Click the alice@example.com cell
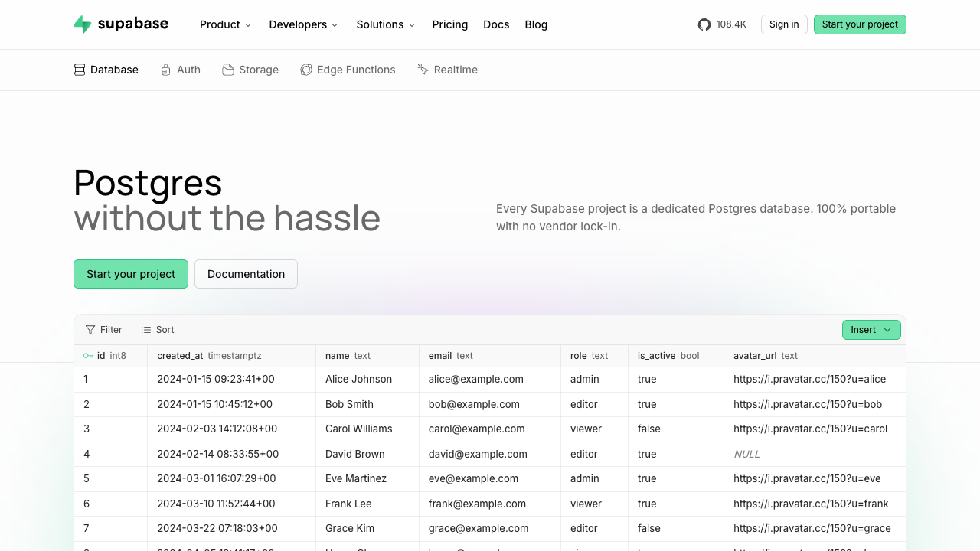Image resolution: width=980 pixels, height=551 pixels. coord(490,379)
